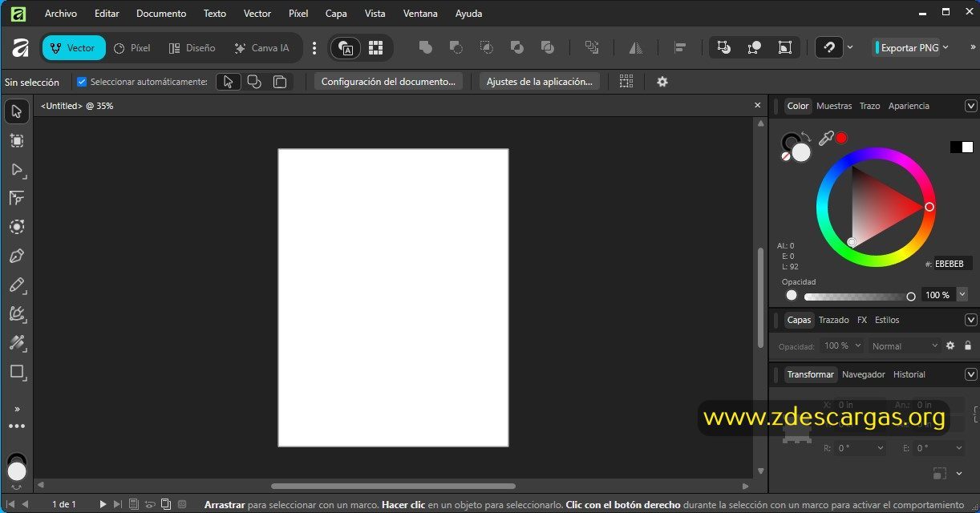Apply the Add boolean operation
Screen dimensions: 980x513
point(426,48)
